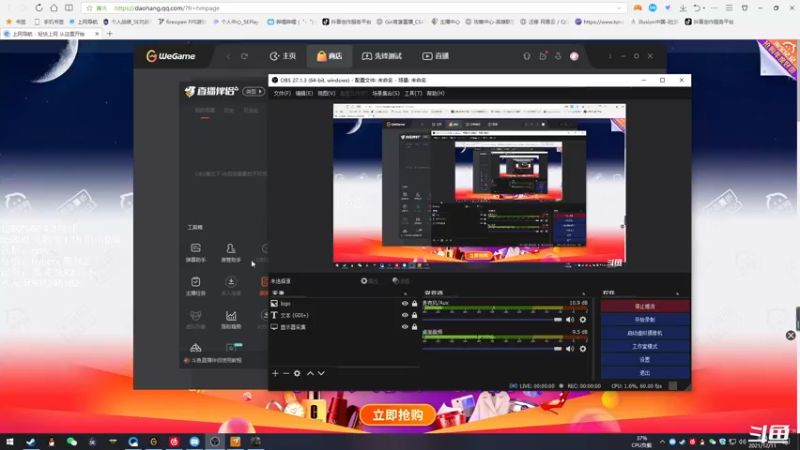800x450 pixels.
Task: Switch to WeGame Store (商店) tab
Action: (x=329, y=56)
